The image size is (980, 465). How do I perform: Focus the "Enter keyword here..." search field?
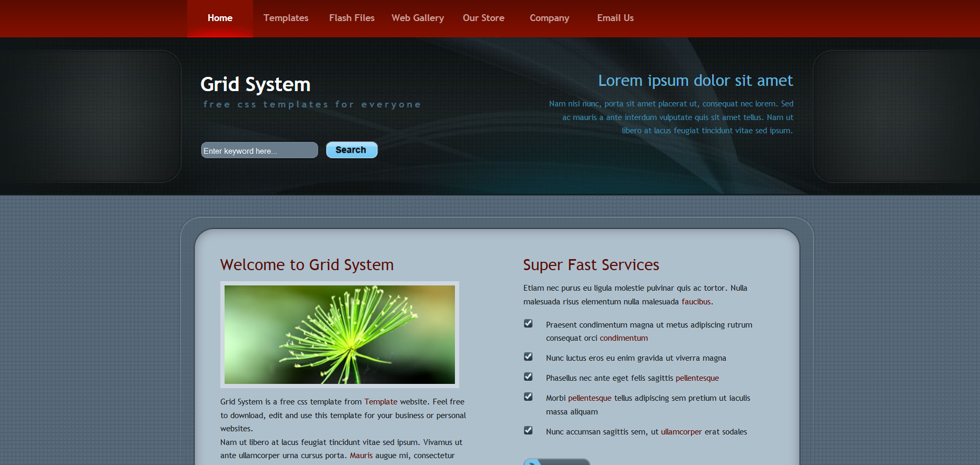259,151
